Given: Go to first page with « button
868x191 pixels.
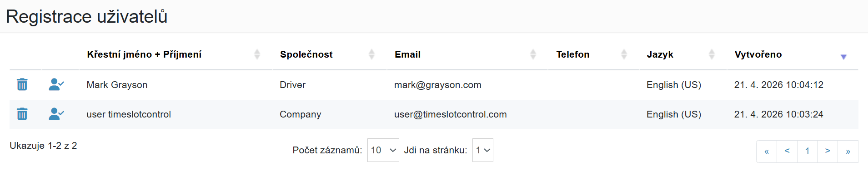Looking at the screenshot, I should (767, 152).
